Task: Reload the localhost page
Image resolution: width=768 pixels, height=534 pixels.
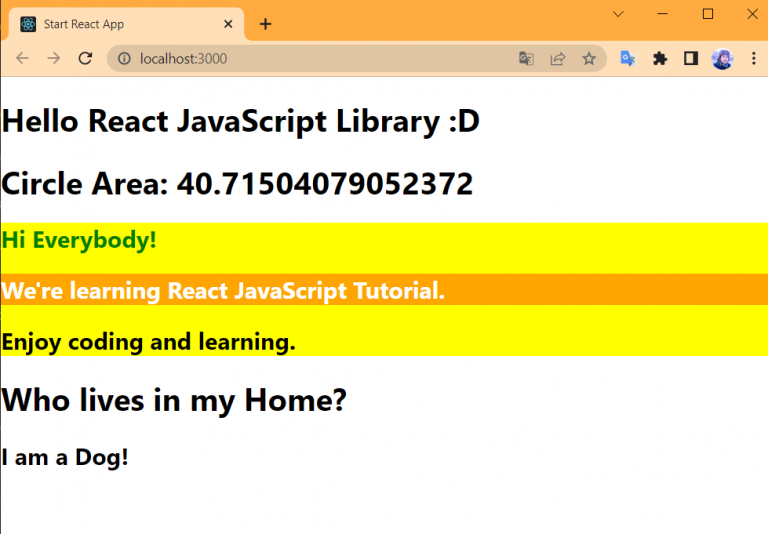Action: pyautogui.click(x=86, y=59)
